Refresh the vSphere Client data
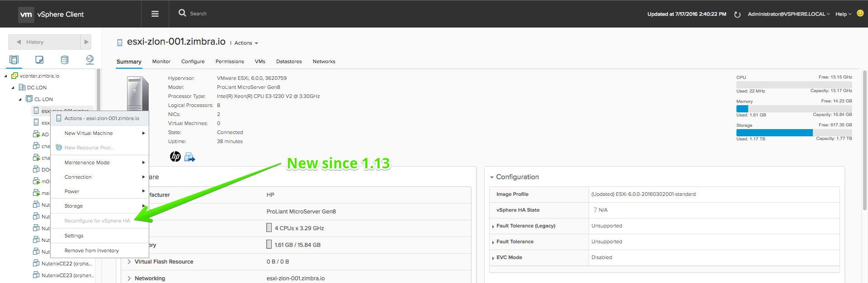 pyautogui.click(x=737, y=14)
